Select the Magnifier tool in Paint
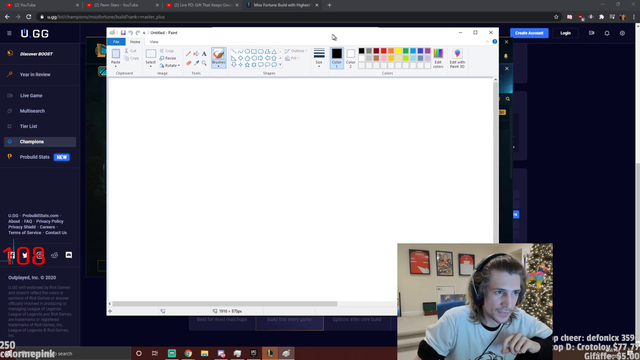The width and height of the screenshot is (640, 360). [x=204, y=63]
